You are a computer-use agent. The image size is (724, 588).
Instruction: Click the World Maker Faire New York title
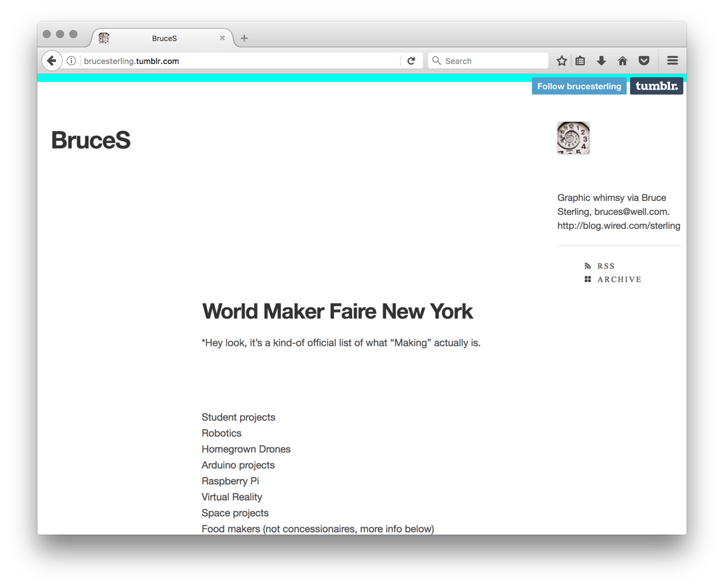pyautogui.click(x=337, y=311)
